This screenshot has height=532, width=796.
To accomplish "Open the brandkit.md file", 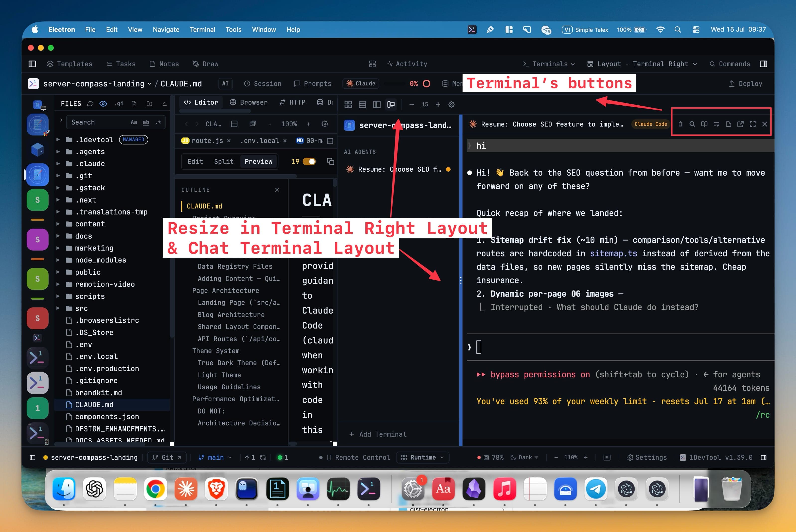I will [x=98, y=393].
